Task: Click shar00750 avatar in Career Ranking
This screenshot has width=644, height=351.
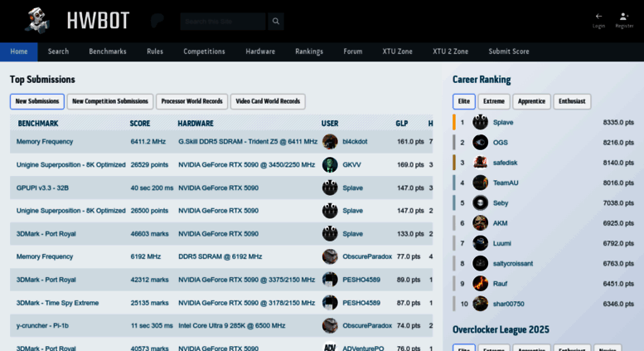Action: [x=480, y=304]
